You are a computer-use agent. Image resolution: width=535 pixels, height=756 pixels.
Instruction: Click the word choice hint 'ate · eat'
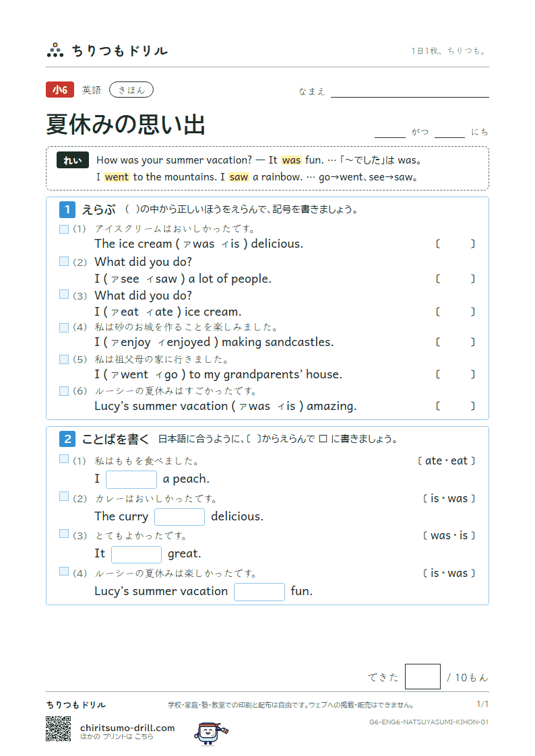[x=446, y=461]
